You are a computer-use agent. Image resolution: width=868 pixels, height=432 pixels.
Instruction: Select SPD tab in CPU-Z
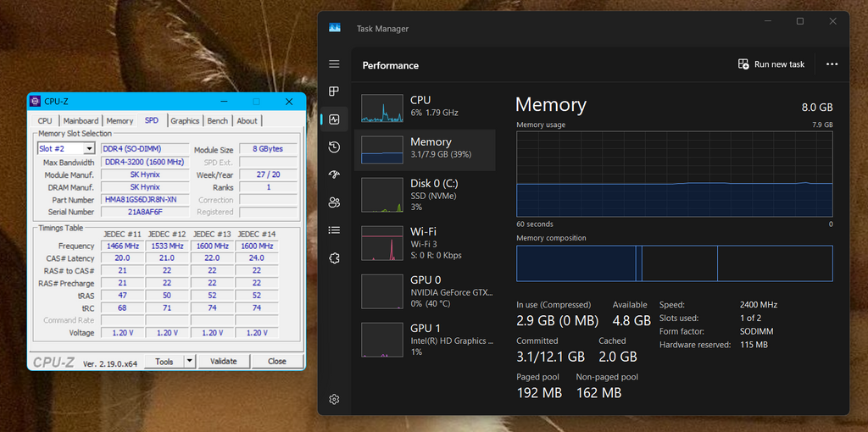tap(151, 120)
